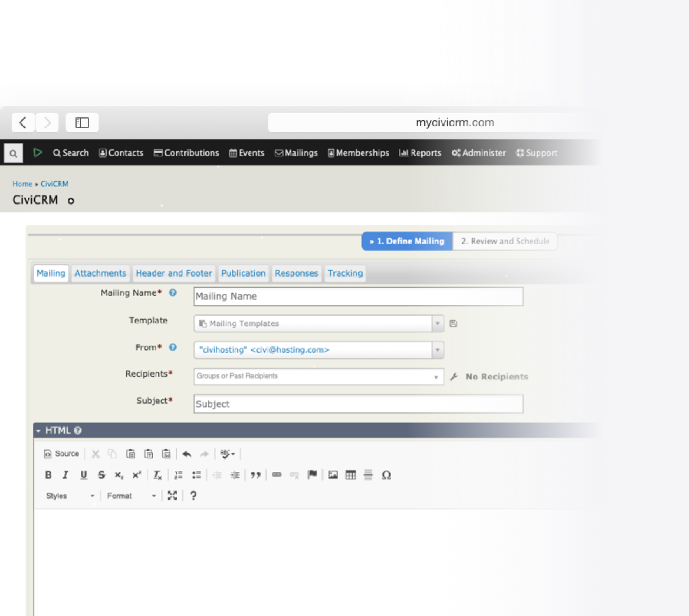Screen dimensions: 689x616
Task: Open the Groups or Past Recipients dropdown
Action: 319,376
